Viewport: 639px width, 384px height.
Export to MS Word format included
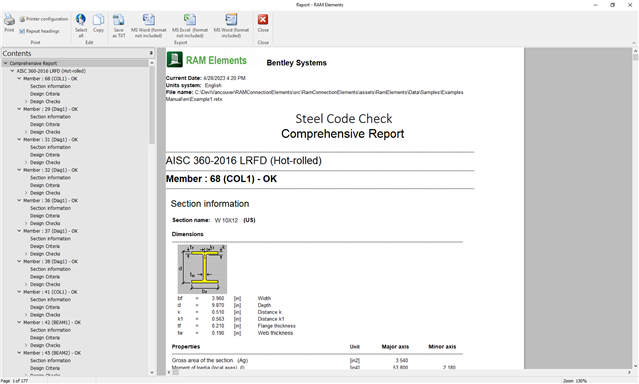pos(231,25)
